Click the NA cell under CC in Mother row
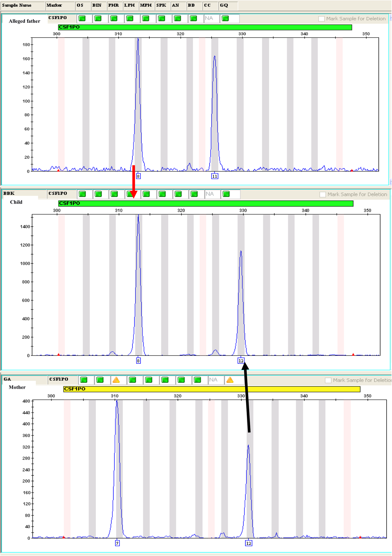Screen dimensions: 392x556 pos(216,380)
